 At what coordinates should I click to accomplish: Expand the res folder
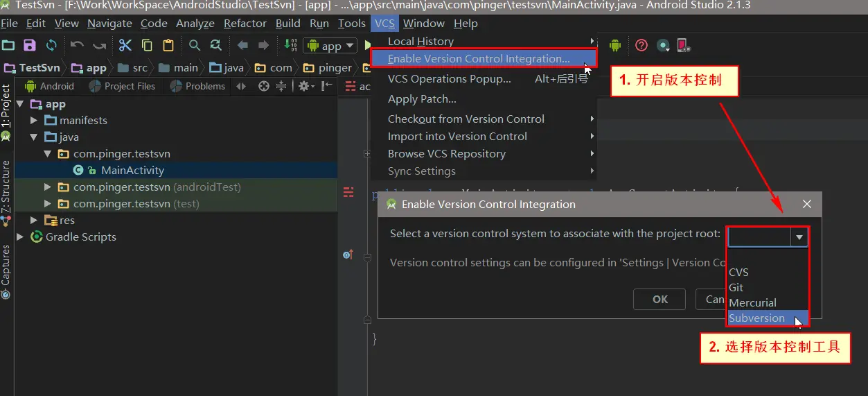pos(34,221)
